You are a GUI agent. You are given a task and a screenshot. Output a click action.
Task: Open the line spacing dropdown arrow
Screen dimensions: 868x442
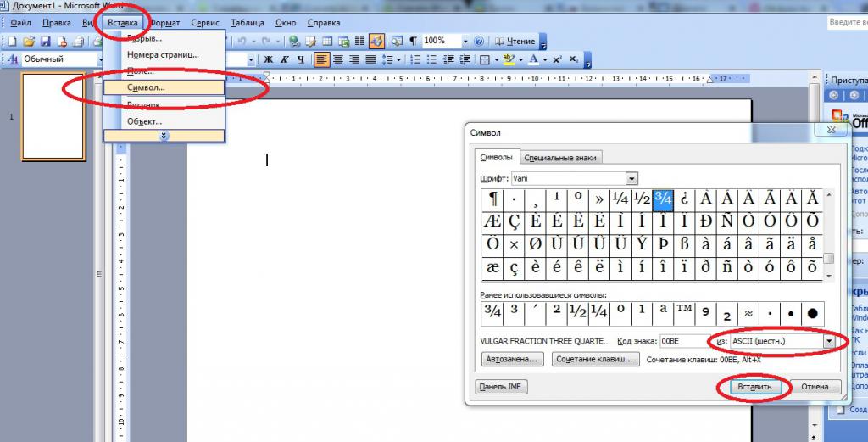[398, 59]
